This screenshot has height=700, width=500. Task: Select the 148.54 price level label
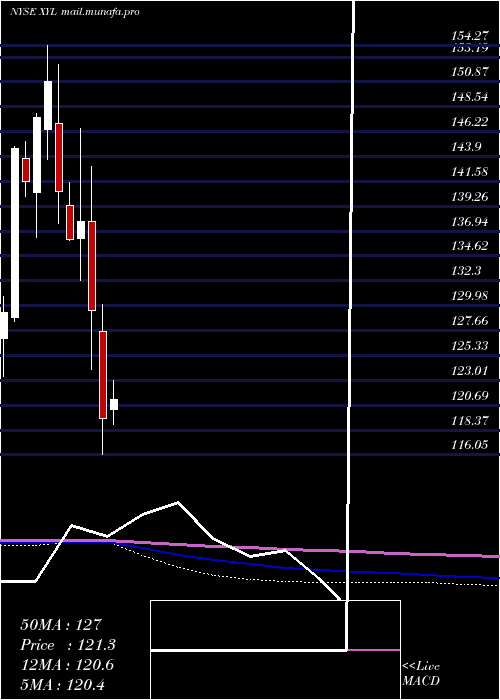470,96
